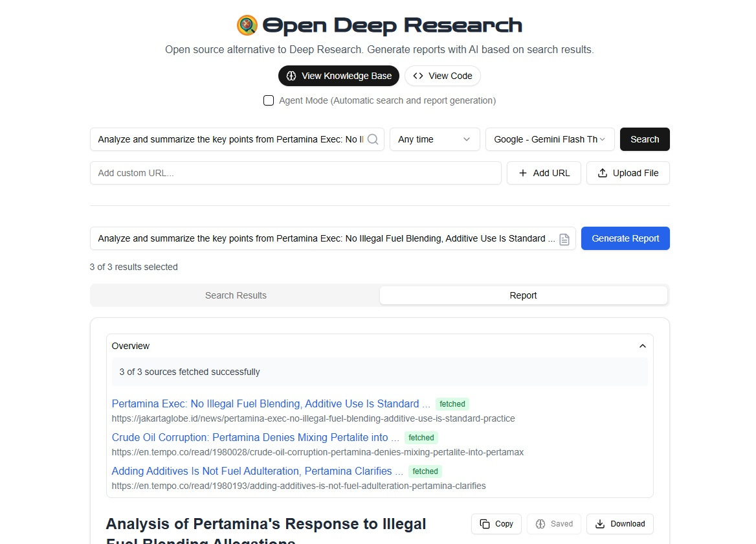This screenshot has height=544, width=756.
Task: Click the Add custom URL input field
Action: click(x=296, y=173)
